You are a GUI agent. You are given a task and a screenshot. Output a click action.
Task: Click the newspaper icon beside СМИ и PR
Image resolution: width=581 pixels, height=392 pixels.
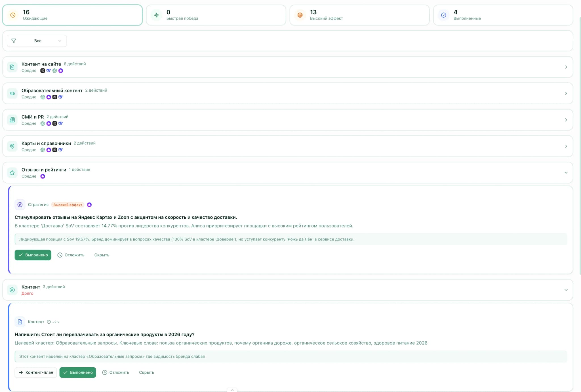[12, 120]
